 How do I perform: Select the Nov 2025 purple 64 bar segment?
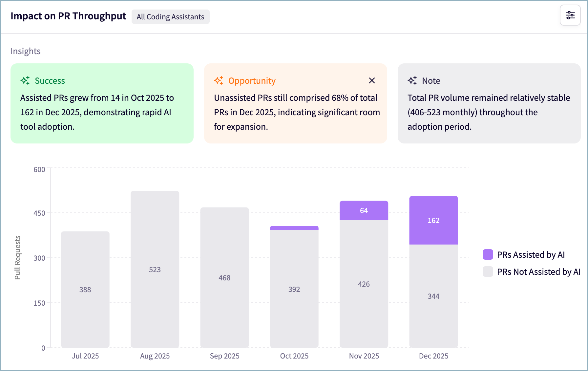364,210
